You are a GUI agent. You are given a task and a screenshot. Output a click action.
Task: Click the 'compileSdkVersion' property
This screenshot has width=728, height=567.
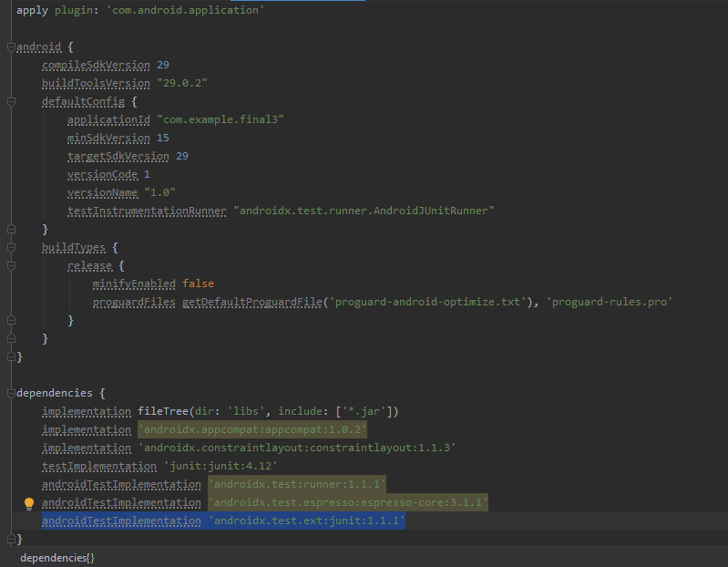(96, 65)
